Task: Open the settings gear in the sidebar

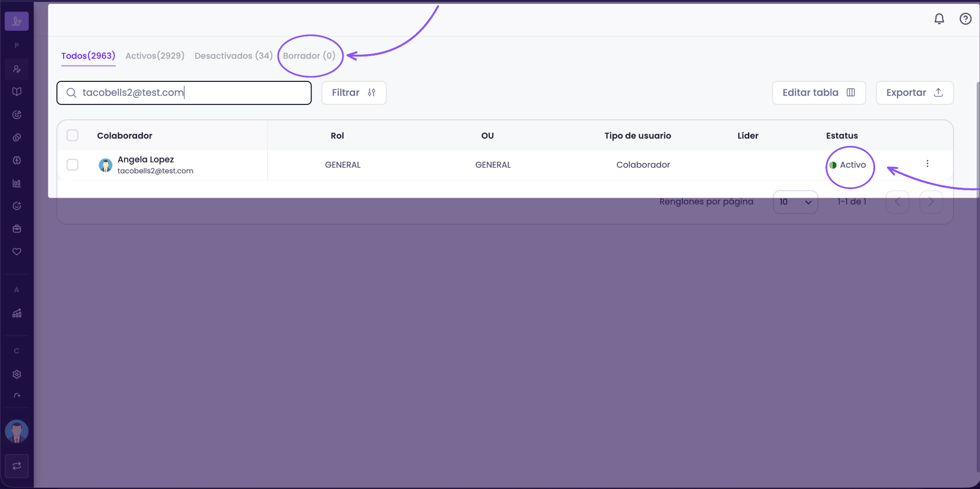Action: tap(17, 374)
